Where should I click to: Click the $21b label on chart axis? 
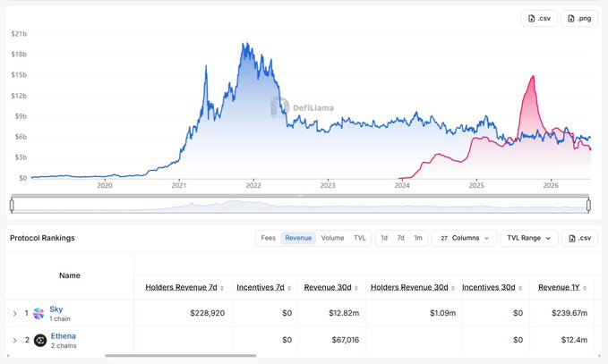19,34
